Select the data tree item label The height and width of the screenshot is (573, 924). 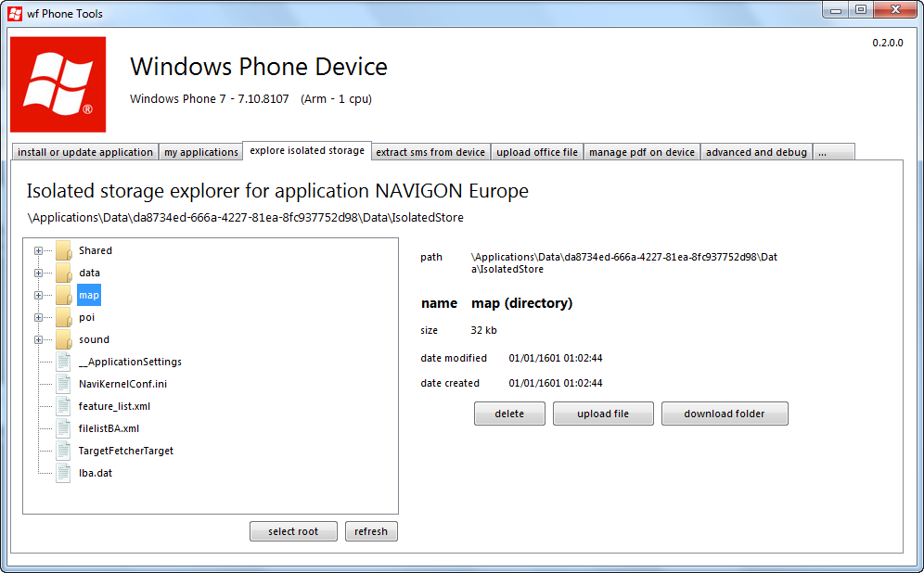coord(90,273)
